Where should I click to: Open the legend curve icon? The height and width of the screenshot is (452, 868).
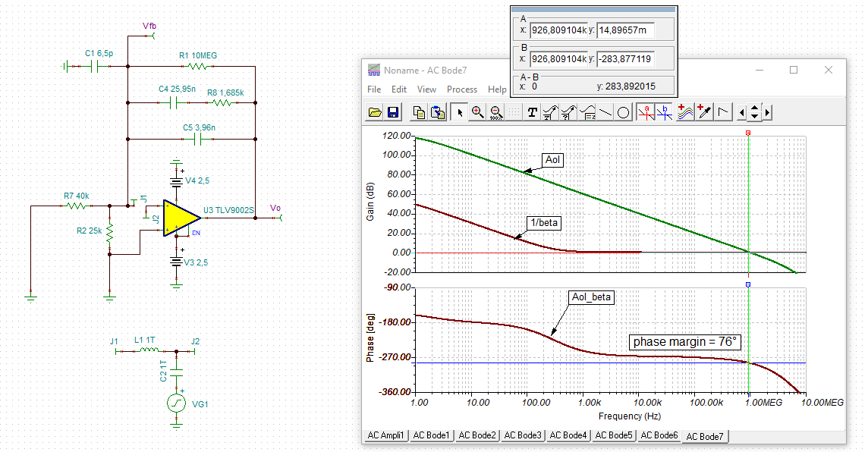coord(587,112)
